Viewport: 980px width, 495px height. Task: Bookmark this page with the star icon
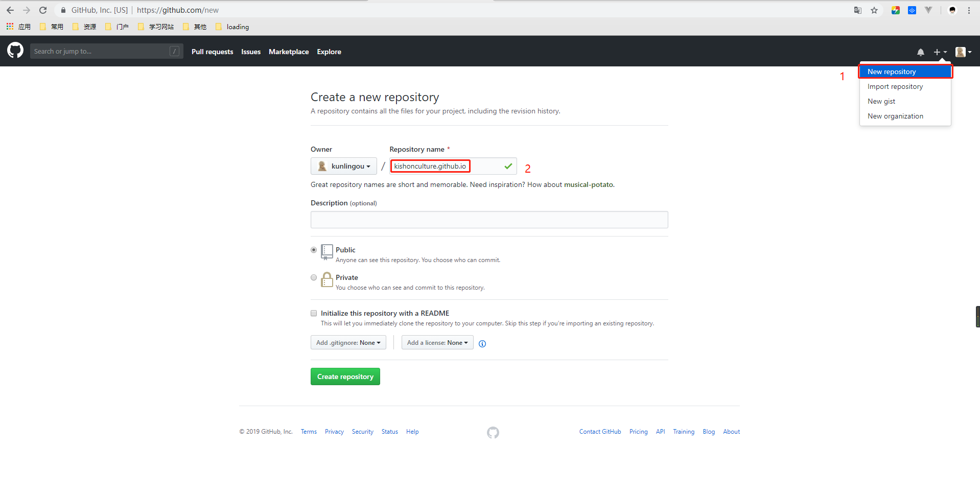click(x=874, y=10)
